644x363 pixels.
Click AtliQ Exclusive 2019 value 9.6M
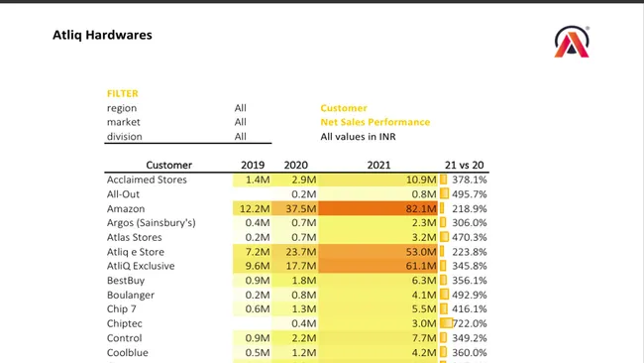point(258,266)
